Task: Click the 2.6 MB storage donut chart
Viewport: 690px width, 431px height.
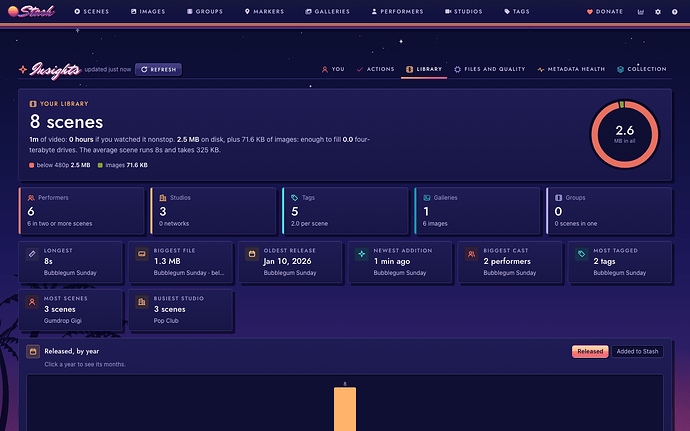Action: [624, 134]
